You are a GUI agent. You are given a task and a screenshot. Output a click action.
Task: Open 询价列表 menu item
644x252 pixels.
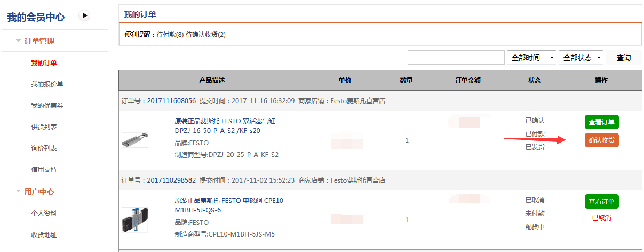[44, 148]
